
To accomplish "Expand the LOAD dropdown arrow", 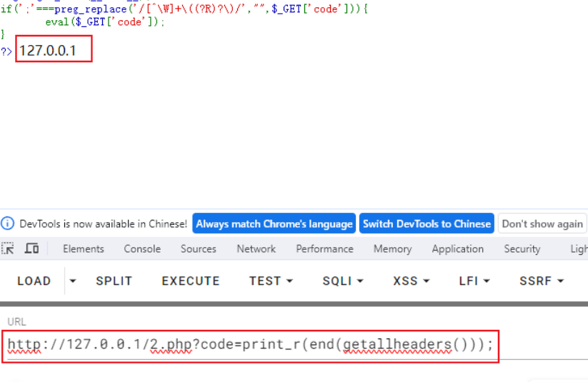I will [73, 281].
